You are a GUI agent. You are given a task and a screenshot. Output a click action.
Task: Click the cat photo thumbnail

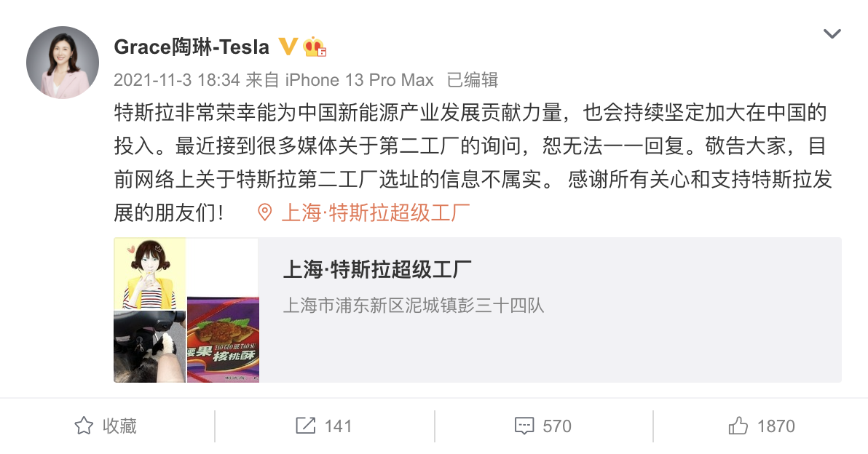click(149, 346)
